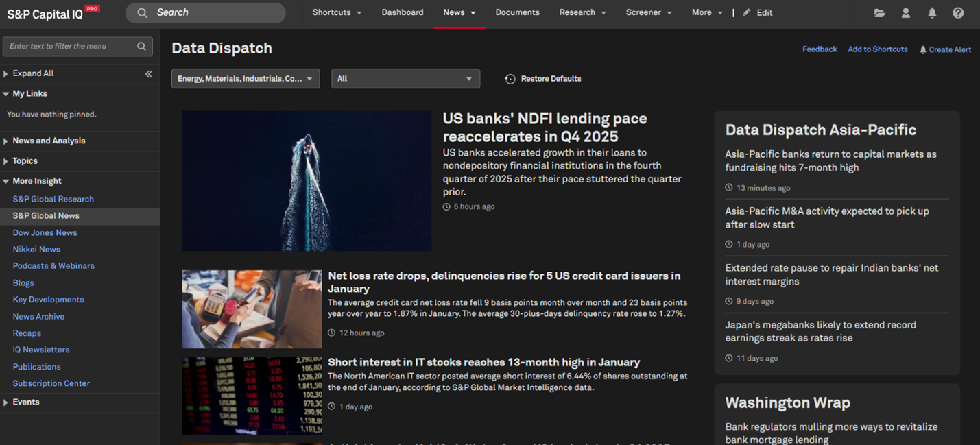
Task: Collapse the More Insight section
Action: 5,181
